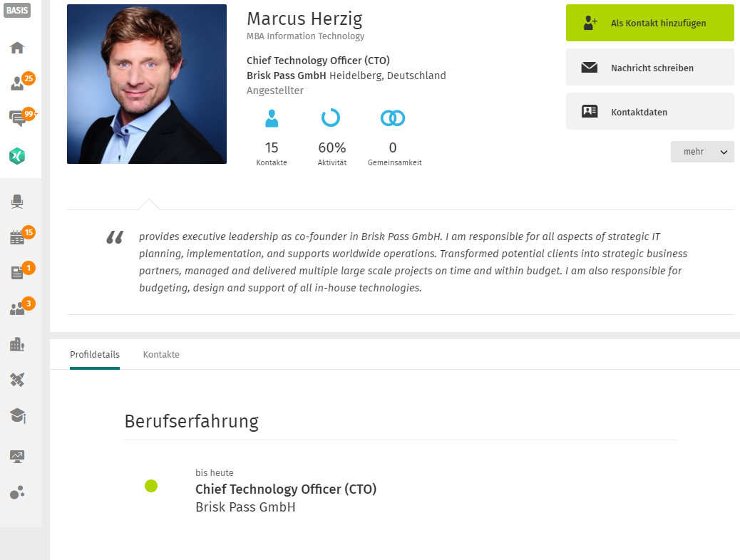Open Kontaktdaten button
This screenshot has width=740, height=560.
pyautogui.click(x=650, y=111)
